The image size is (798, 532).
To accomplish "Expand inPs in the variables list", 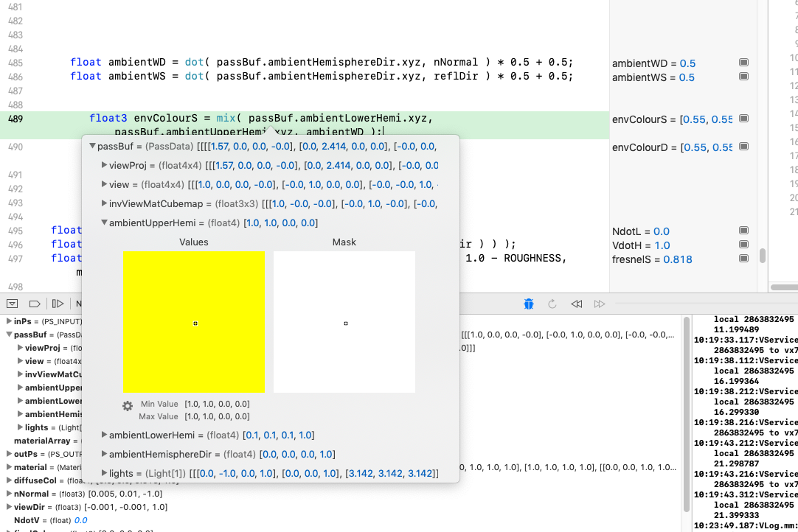I will pos(9,321).
